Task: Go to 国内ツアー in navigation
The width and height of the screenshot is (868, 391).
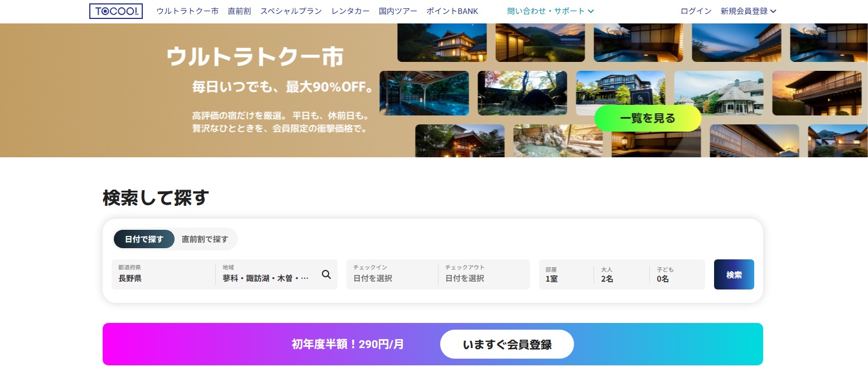Action: [398, 11]
